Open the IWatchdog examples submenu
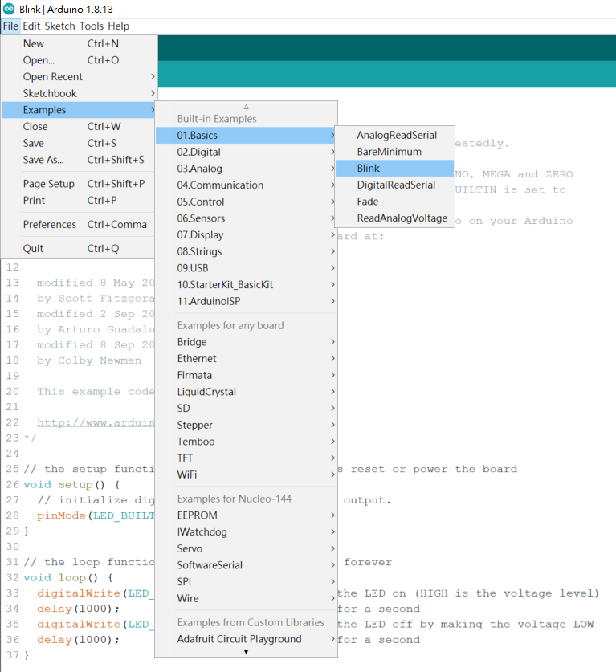Viewport: 616px width, 672px height. [246, 532]
